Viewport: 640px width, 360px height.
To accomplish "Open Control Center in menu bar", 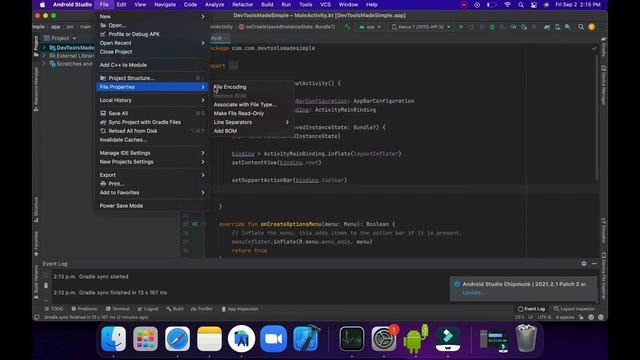I will [534, 5].
